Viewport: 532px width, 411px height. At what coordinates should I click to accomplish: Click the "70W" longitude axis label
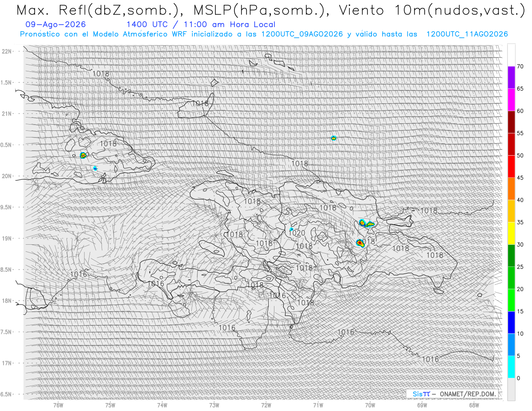pyautogui.click(x=370, y=405)
